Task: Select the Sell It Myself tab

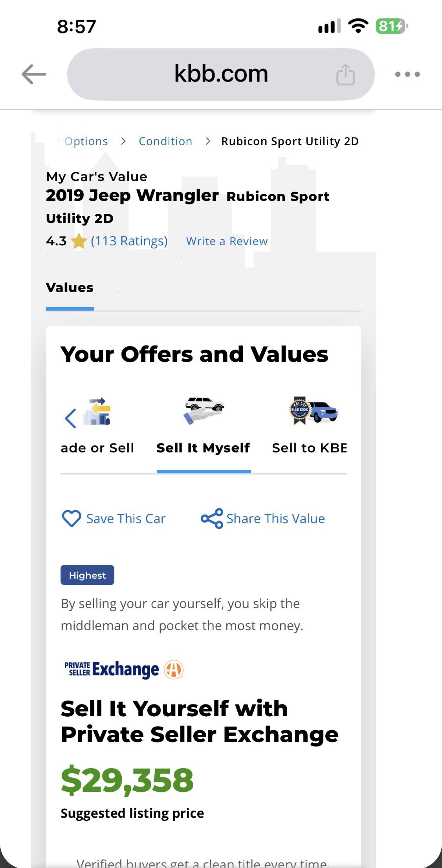Action: (203, 448)
